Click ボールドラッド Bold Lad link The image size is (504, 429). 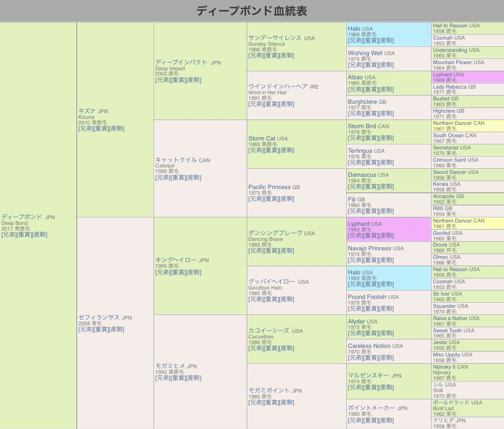(x=451, y=402)
